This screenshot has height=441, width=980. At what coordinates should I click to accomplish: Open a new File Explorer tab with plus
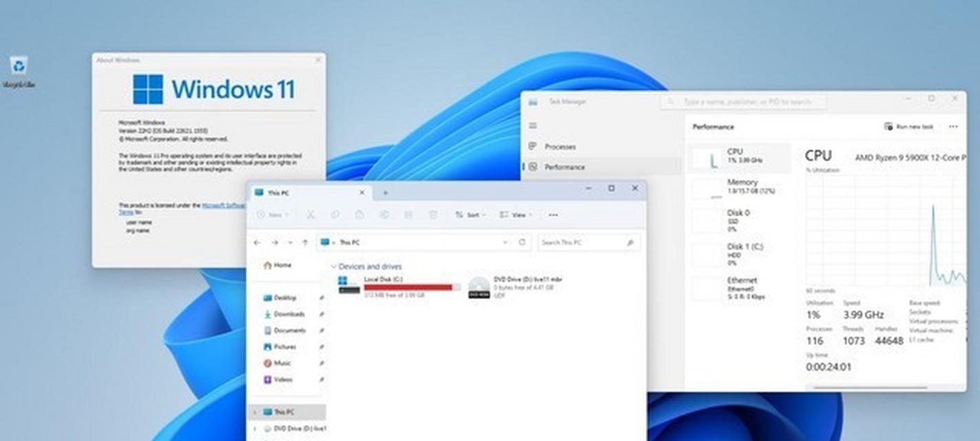pos(385,193)
